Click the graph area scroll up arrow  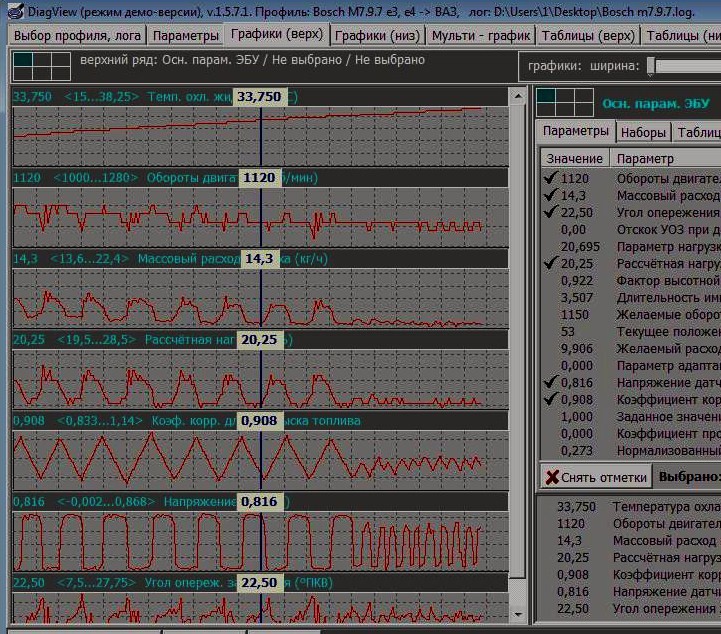point(517,98)
